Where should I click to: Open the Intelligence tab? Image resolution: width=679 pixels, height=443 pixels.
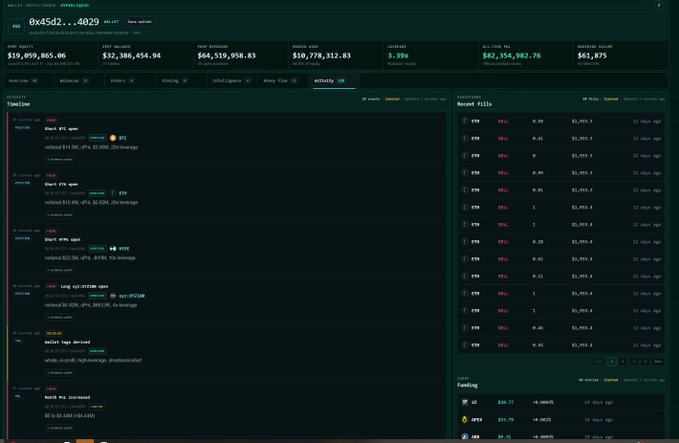coord(231,81)
